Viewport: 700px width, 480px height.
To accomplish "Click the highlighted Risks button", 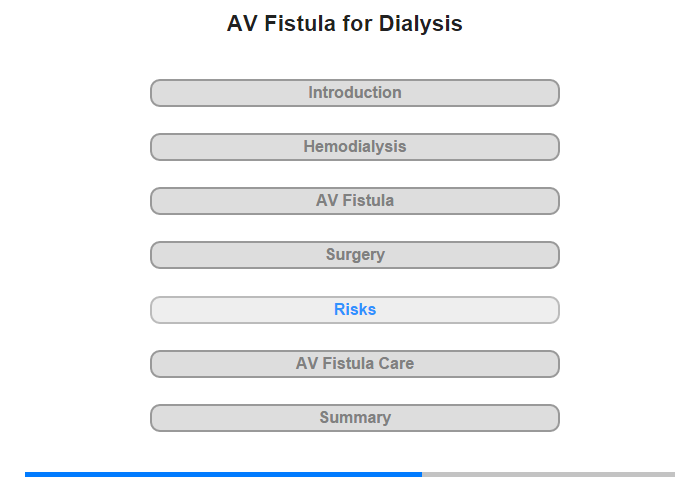I will tap(354, 310).
